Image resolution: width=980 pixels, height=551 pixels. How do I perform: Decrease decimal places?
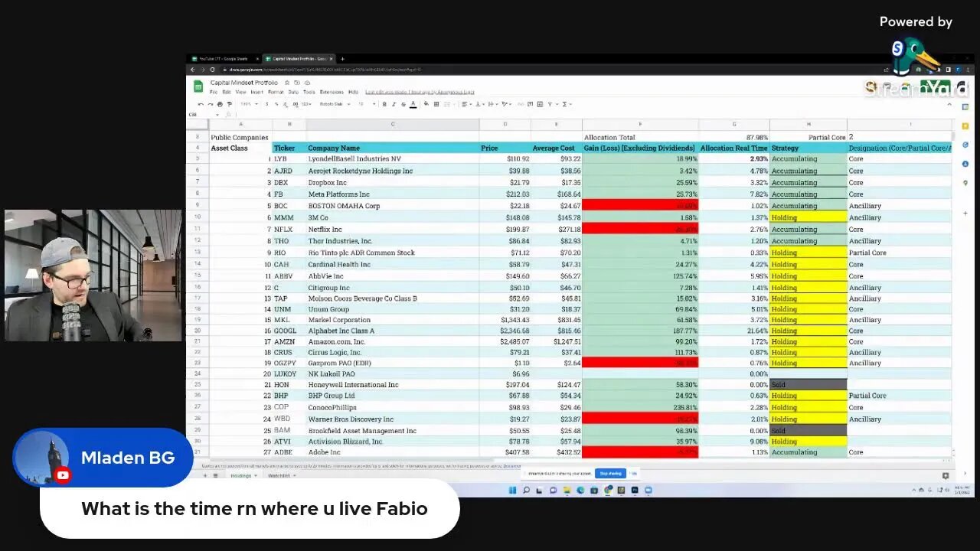(286, 104)
